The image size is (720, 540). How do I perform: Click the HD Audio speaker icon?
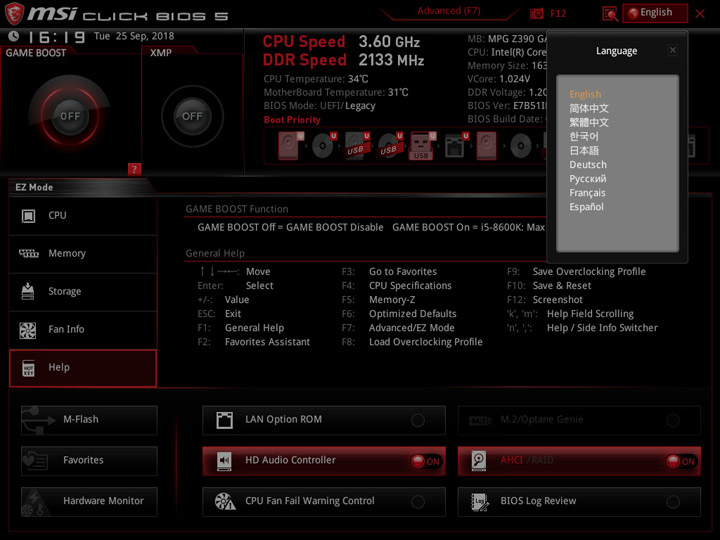click(224, 461)
